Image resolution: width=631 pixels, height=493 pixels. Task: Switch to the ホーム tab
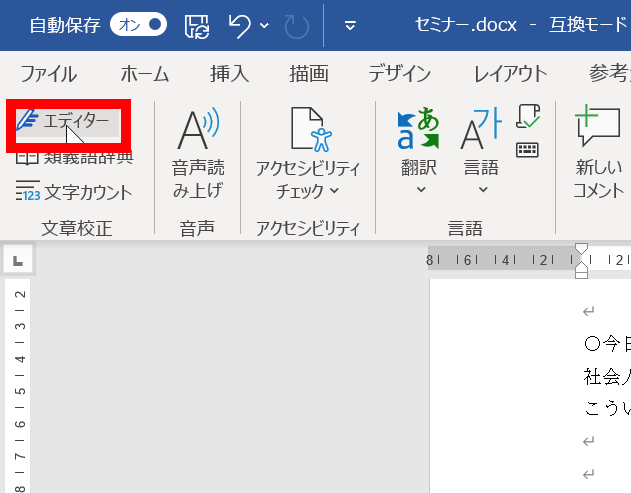145,74
